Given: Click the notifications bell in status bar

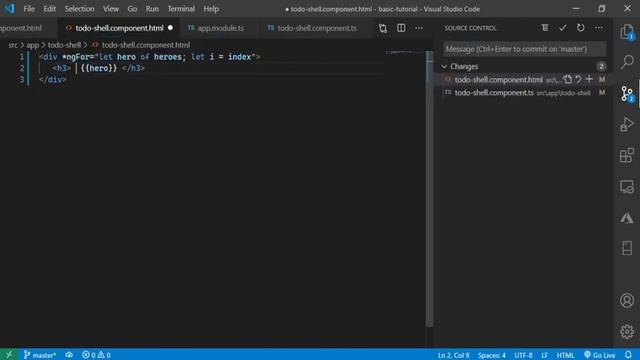Looking at the screenshot, I should pyautogui.click(x=628, y=355).
